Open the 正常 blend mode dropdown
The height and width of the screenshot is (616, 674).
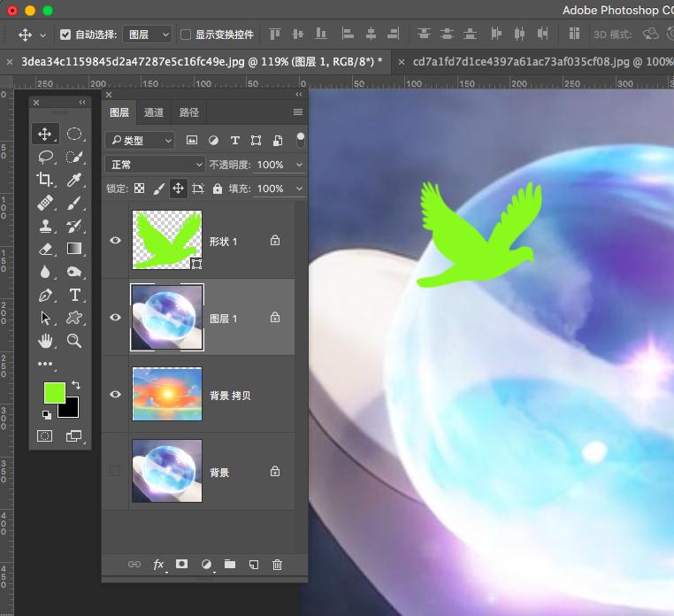pos(155,165)
